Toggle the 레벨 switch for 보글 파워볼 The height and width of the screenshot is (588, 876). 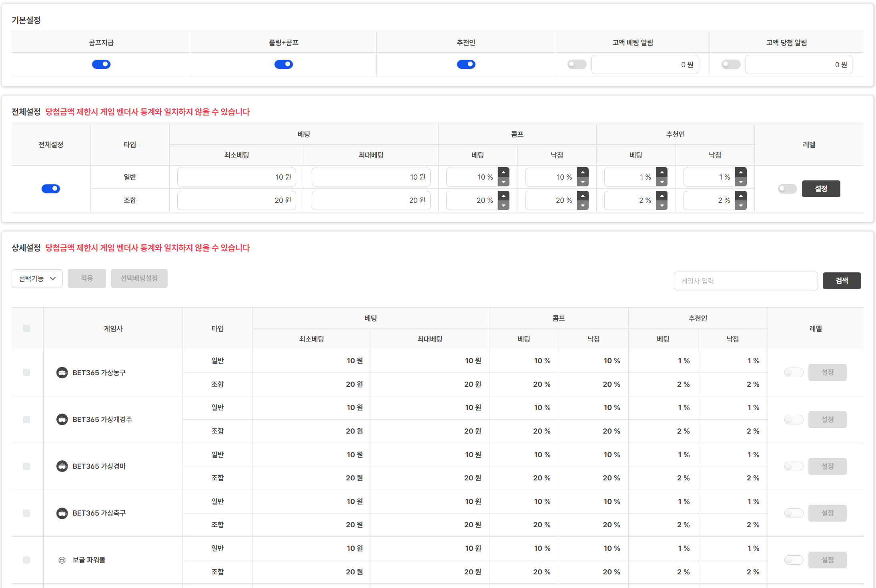[x=794, y=560]
